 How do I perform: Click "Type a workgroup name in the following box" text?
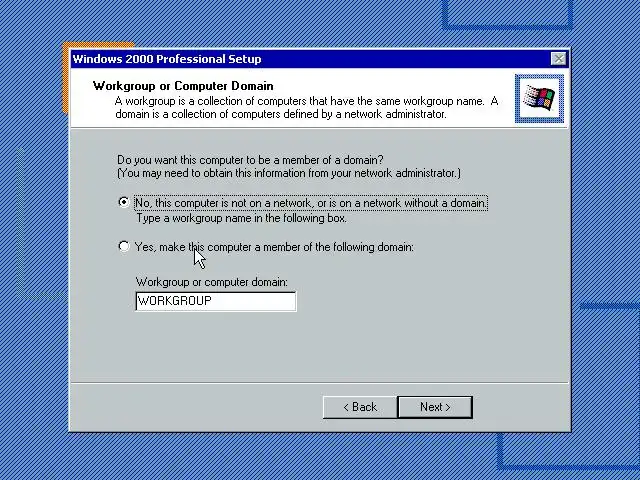[x=241, y=218]
